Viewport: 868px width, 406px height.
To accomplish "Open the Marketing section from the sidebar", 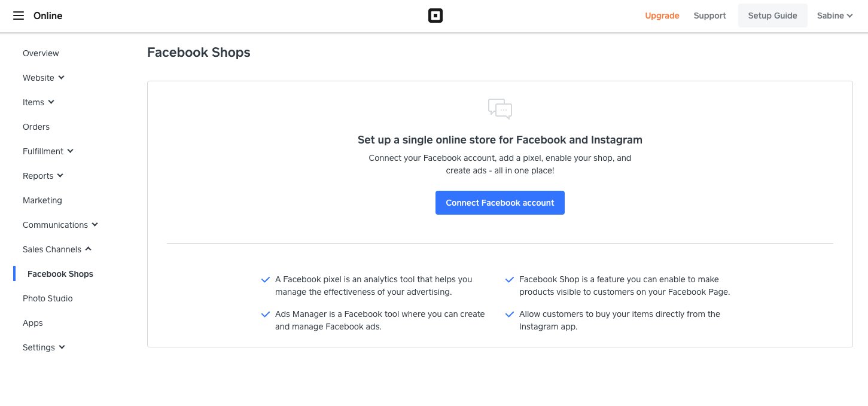I will click(x=42, y=200).
